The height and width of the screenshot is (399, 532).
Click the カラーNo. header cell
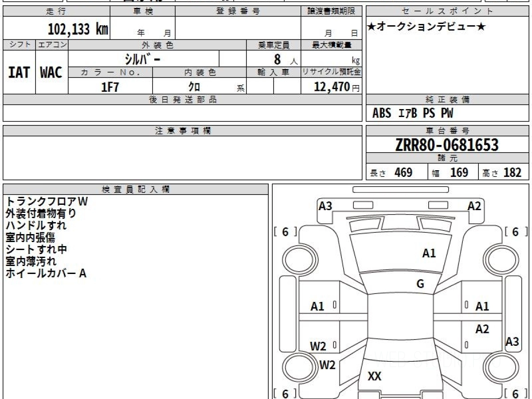tap(110, 72)
